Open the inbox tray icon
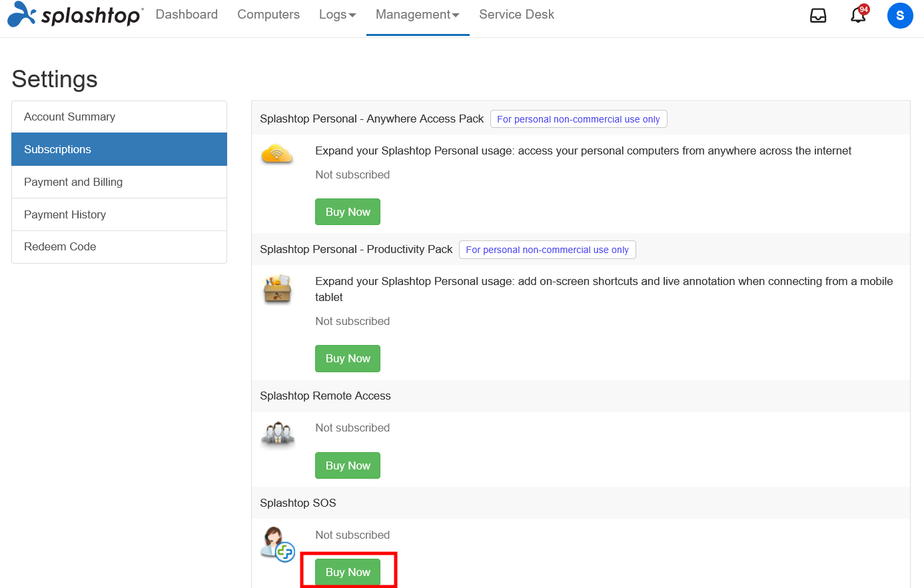This screenshot has width=924, height=588. click(x=818, y=15)
